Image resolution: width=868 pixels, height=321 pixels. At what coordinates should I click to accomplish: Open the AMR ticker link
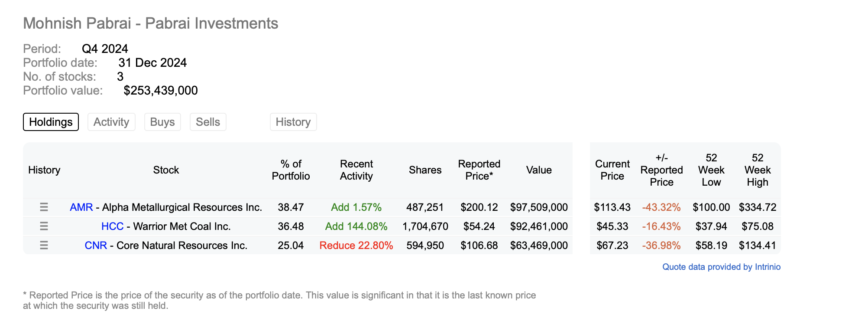(x=81, y=207)
